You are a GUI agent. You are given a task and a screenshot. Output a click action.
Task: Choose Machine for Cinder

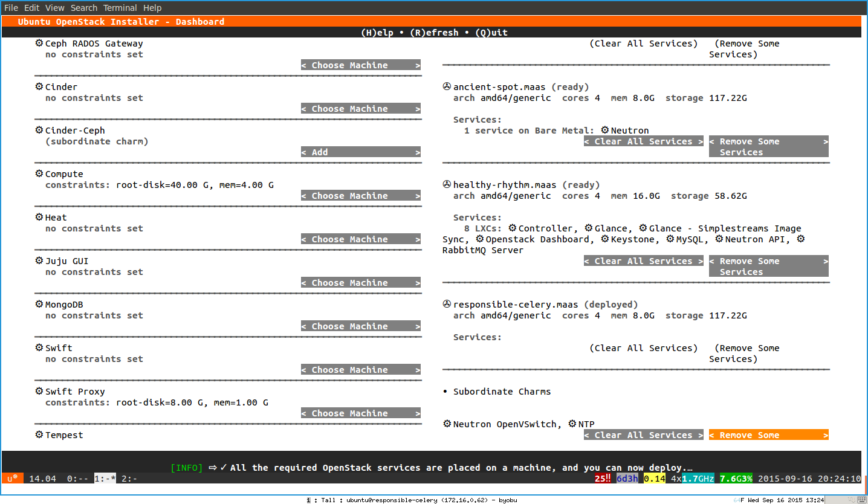361,109
